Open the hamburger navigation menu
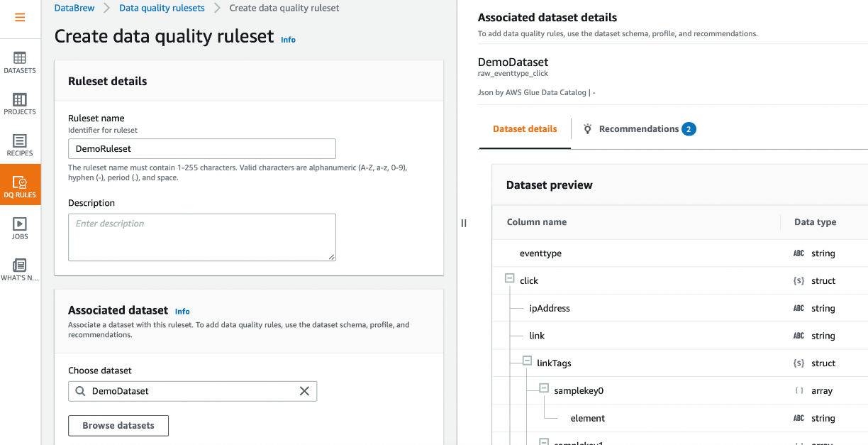The height and width of the screenshot is (445, 868). coord(20,18)
